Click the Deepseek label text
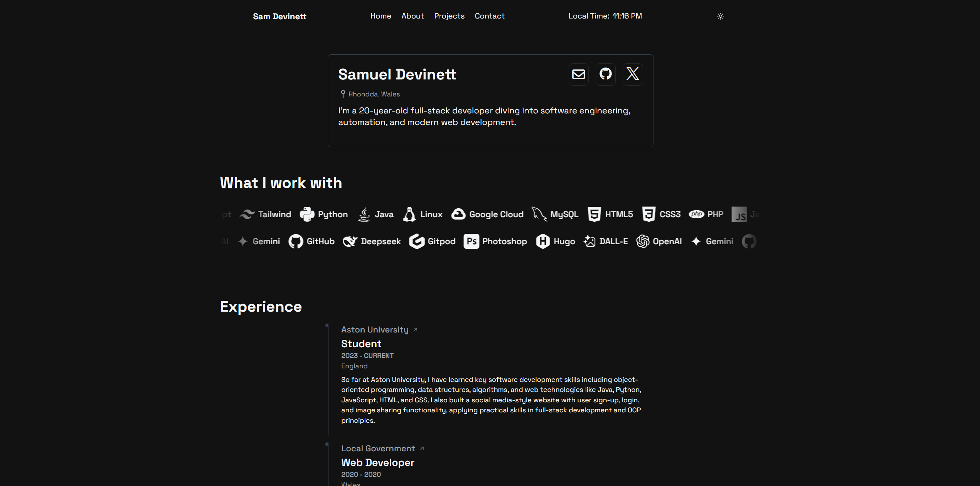980x486 pixels. [381, 241]
